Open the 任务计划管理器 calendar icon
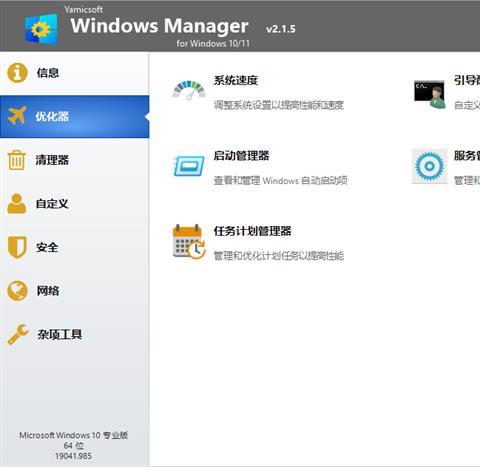Viewport: 480px width, 467px height. coord(189,241)
